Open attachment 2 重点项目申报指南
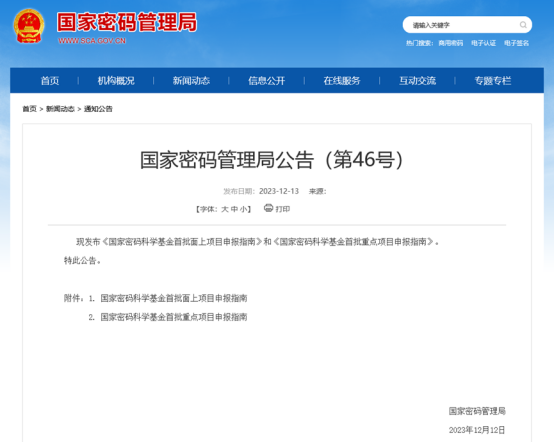The height and width of the screenshot is (443, 554). 173,317
